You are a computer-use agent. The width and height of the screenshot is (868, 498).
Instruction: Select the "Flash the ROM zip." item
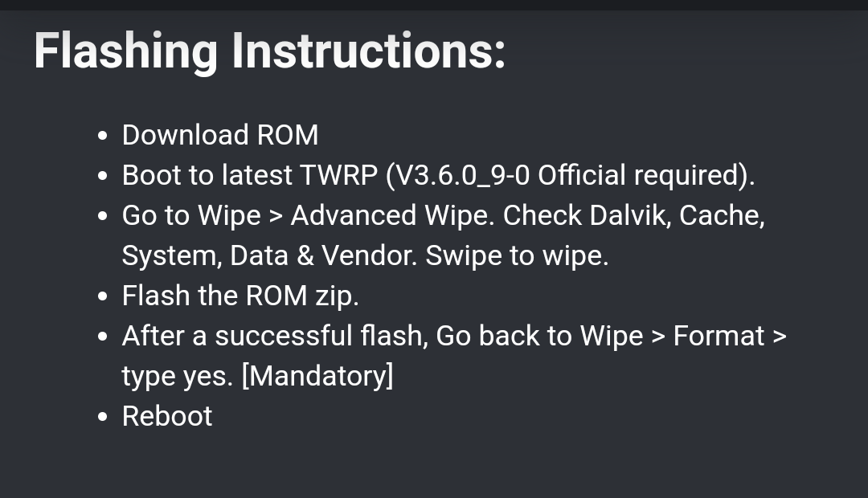[x=240, y=296]
